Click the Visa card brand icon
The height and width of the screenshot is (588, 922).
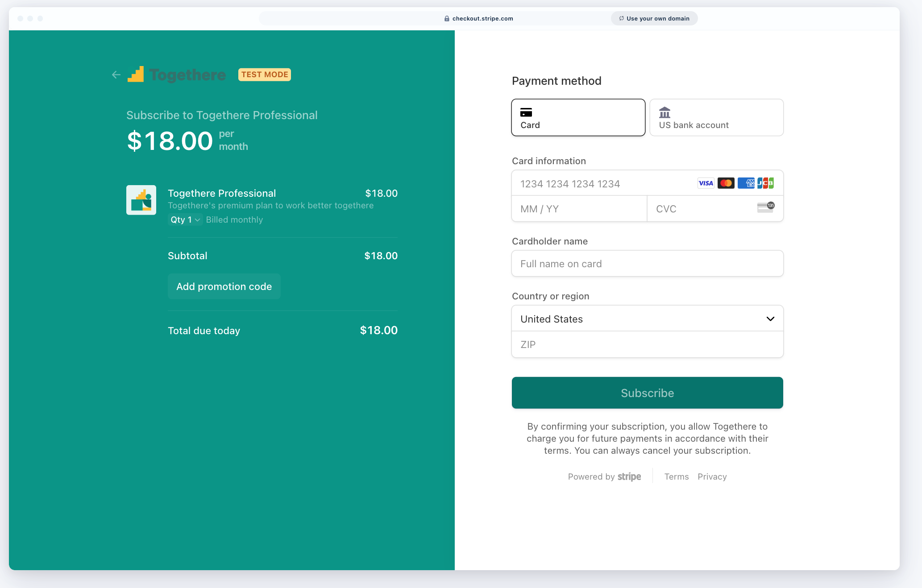click(706, 183)
